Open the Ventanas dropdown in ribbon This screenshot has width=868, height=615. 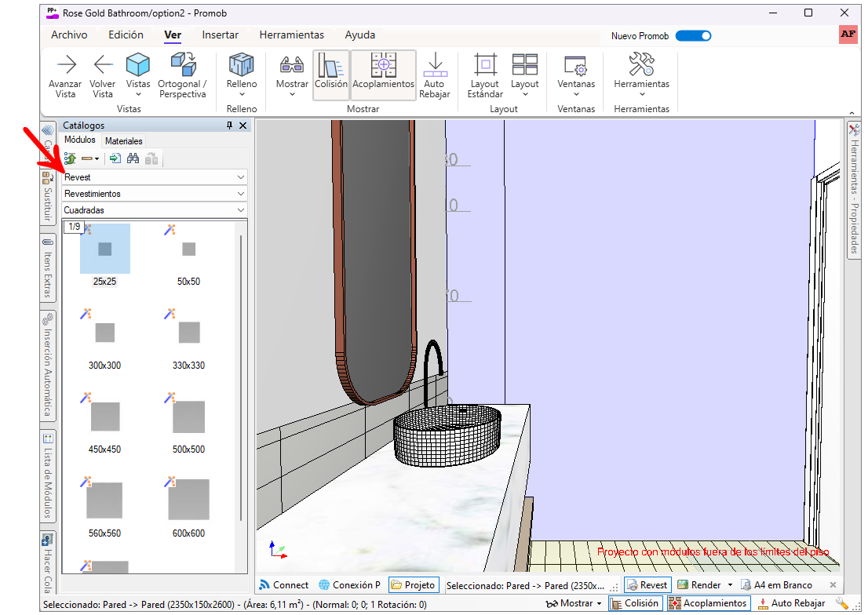576,75
